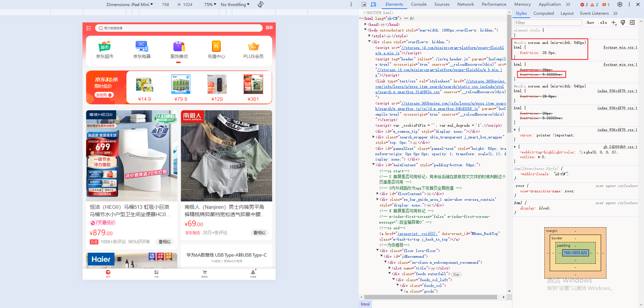Activate the inspect element picker icon

(x=364, y=4)
